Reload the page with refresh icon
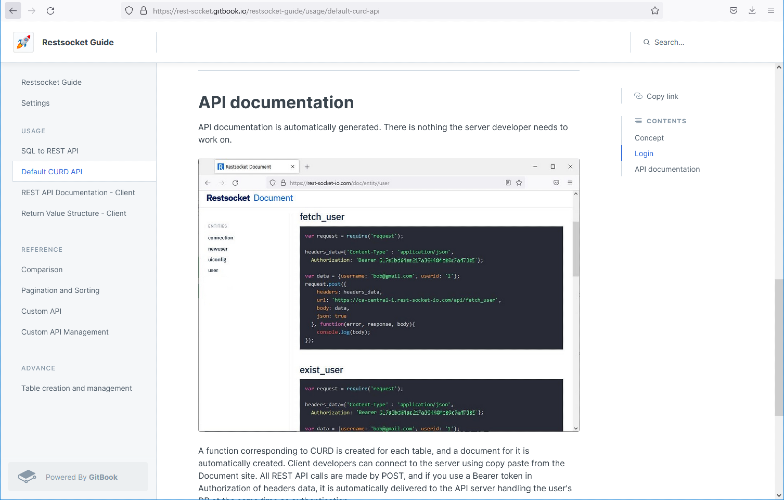 (51, 10)
